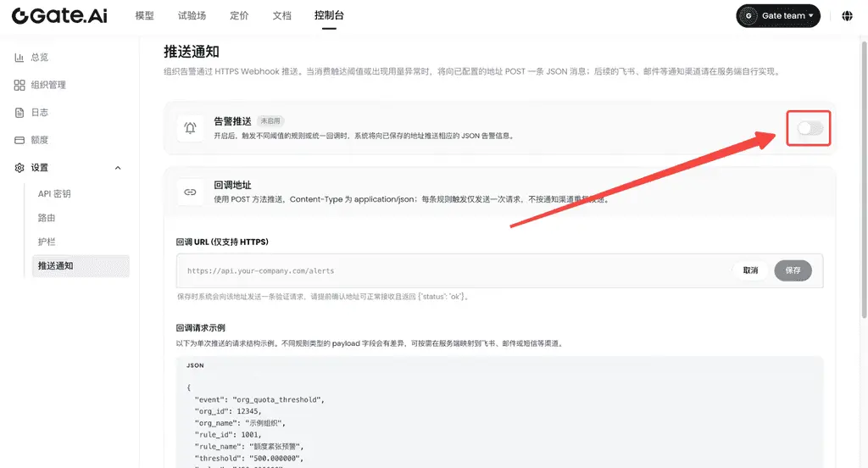Click the "org_id": 12345 line
Viewport: 868px width, 468px height.
227,411
